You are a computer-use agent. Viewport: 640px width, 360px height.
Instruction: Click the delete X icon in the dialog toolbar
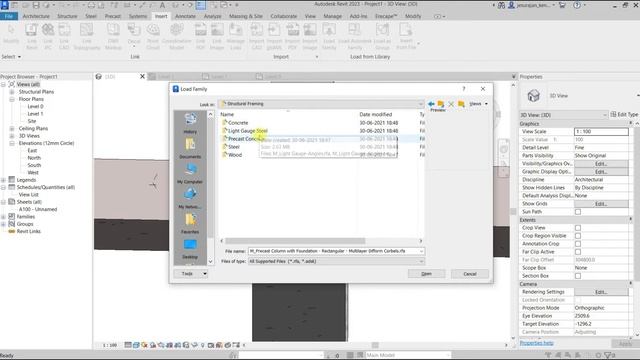click(451, 104)
